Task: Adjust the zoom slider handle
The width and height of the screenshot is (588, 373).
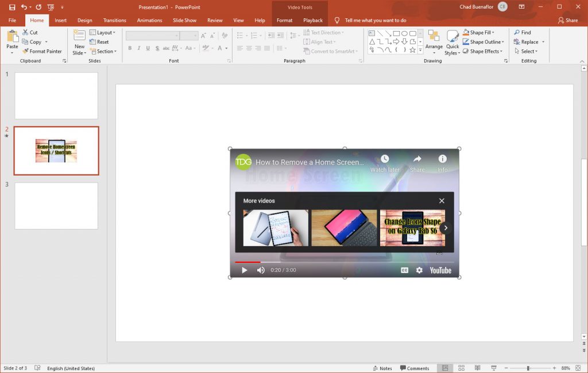Action: tap(528, 368)
